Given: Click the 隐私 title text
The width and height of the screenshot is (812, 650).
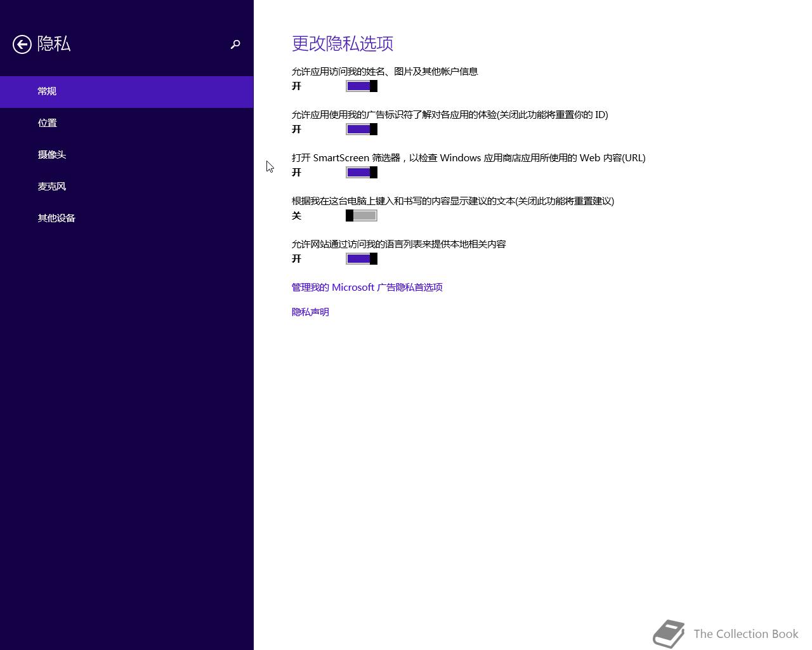Looking at the screenshot, I should pyautogui.click(x=54, y=44).
